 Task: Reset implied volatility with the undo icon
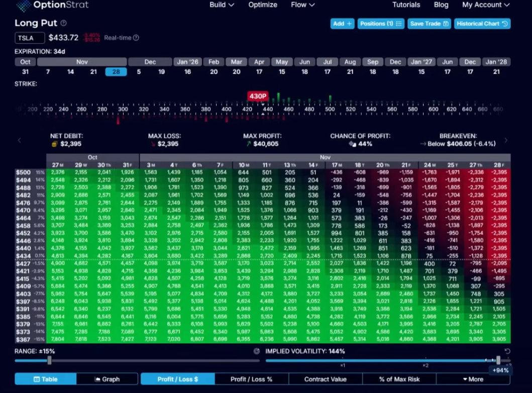(507, 351)
